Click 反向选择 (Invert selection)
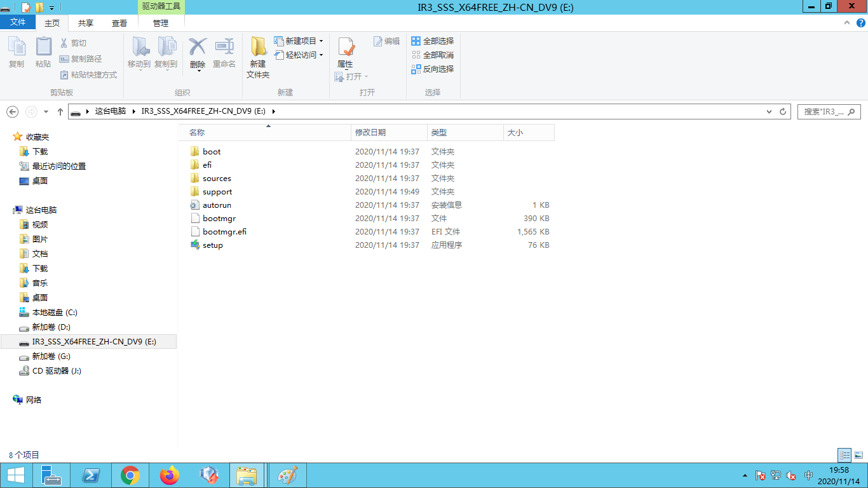 click(433, 69)
